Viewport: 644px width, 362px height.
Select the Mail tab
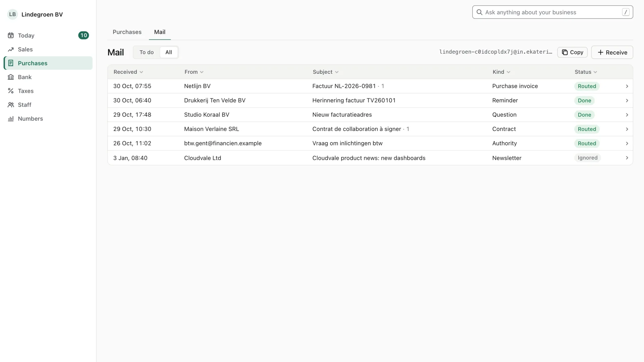click(160, 32)
